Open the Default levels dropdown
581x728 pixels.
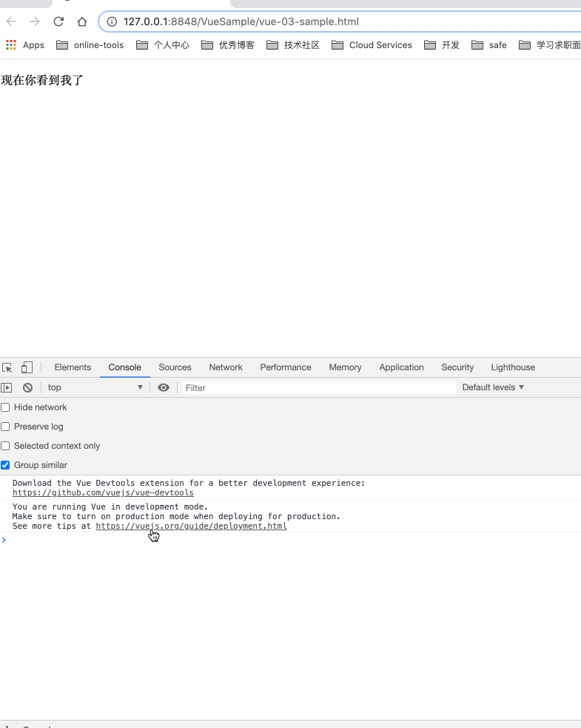(x=493, y=387)
